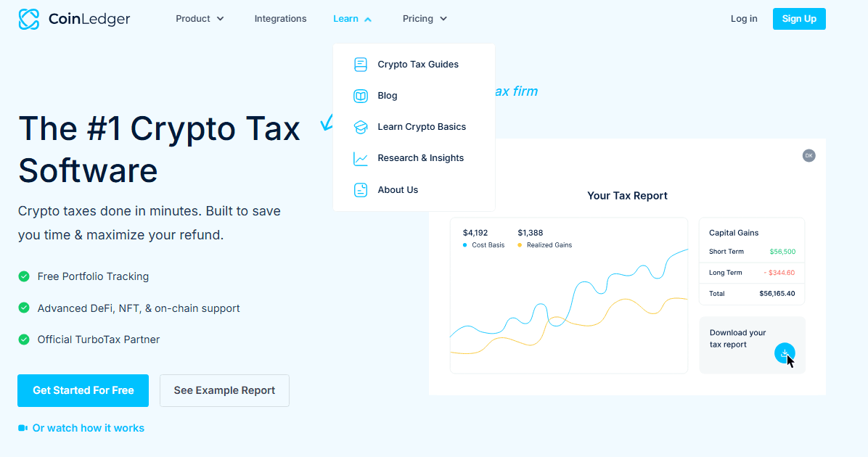868x457 pixels.
Task: Expand the Pricing dropdown menu
Action: (425, 19)
